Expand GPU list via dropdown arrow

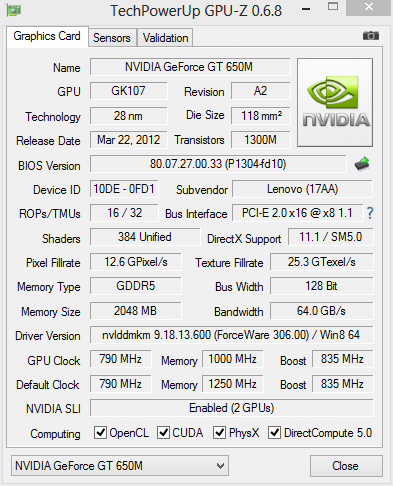[220, 466]
